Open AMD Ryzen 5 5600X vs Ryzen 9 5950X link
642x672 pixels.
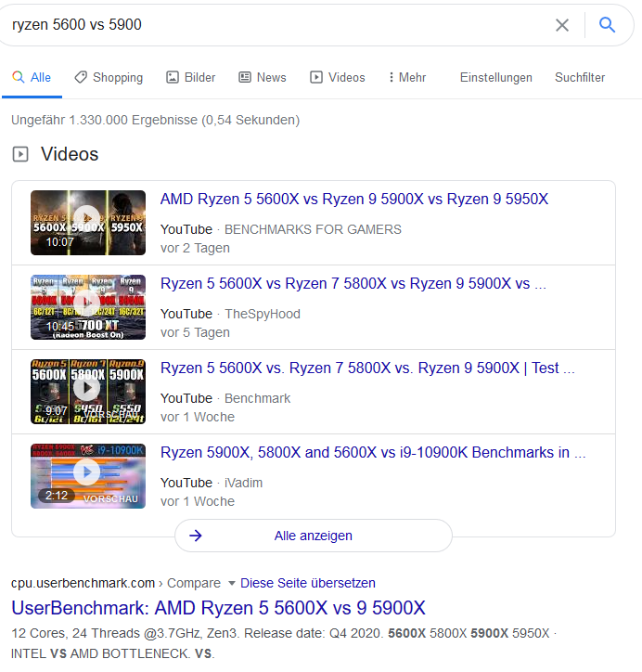[x=354, y=200]
